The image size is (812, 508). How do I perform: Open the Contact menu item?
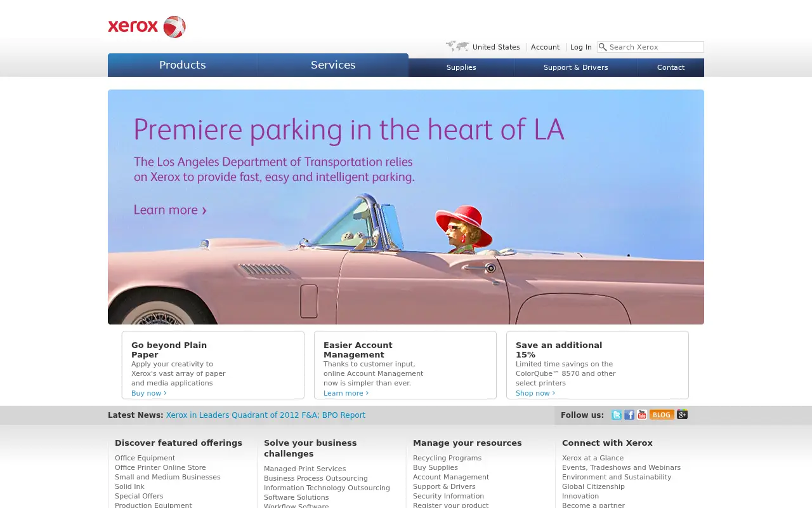671,67
